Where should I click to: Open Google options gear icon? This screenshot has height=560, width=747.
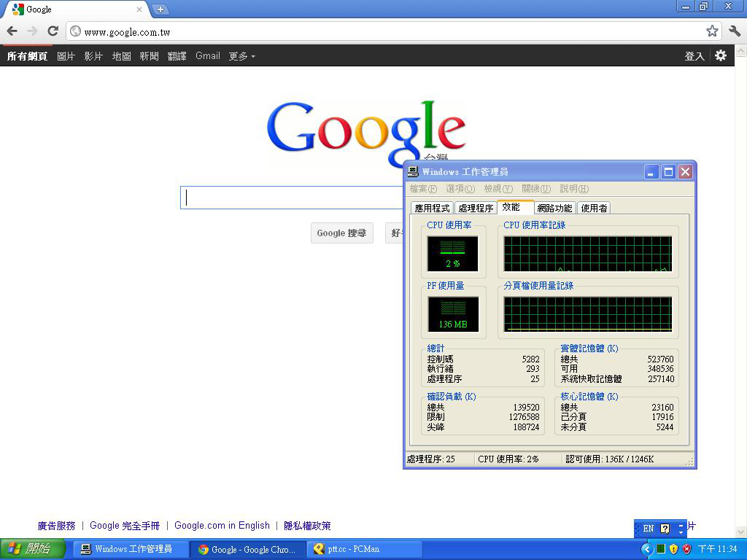[720, 55]
